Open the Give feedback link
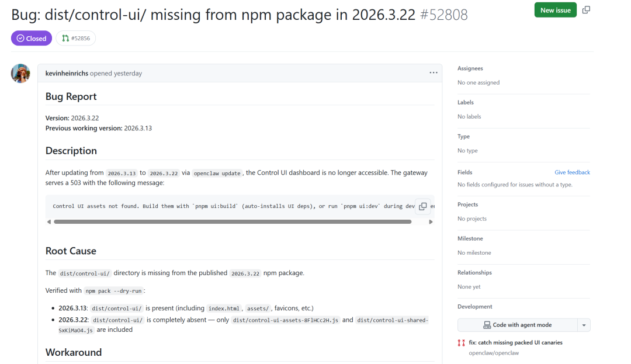Screen dimensions: 631x364 [572, 172]
